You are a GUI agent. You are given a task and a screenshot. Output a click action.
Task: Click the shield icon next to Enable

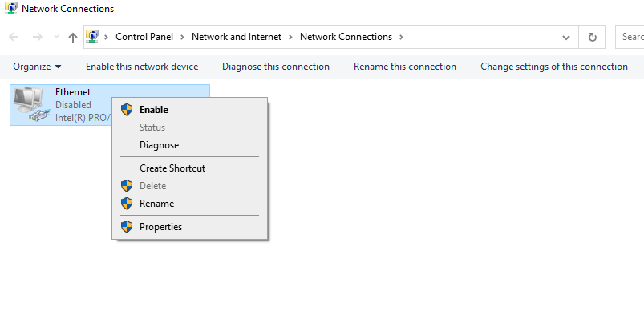click(x=126, y=110)
